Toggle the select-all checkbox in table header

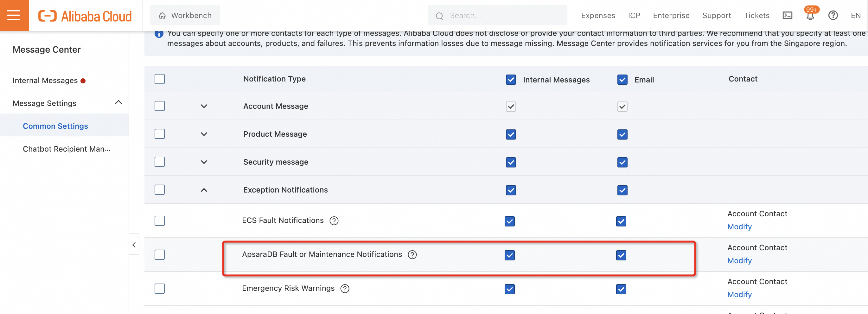(159, 79)
